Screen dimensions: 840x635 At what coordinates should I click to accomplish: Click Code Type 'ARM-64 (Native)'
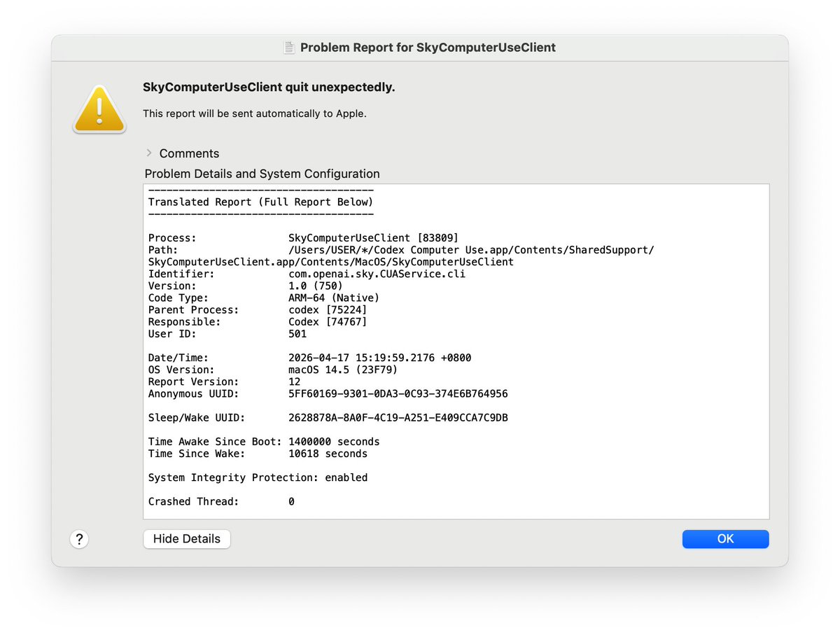pyautogui.click(x=334, y=298)
